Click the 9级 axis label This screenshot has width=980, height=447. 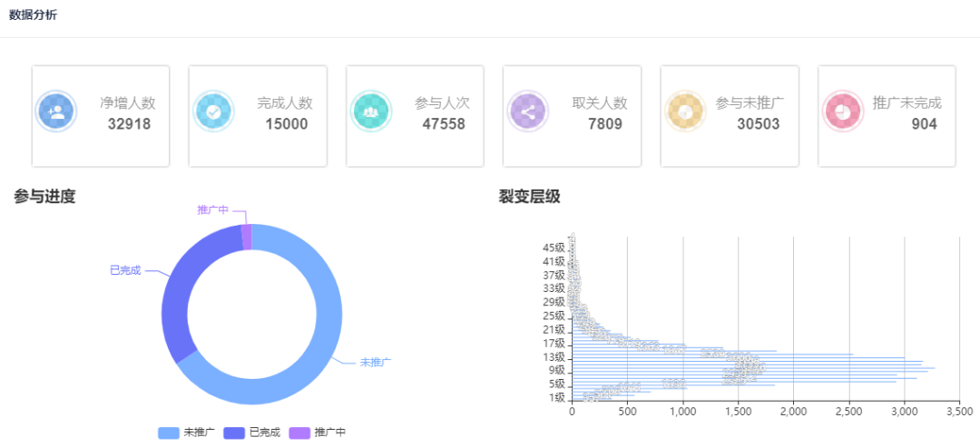click(557, 370)
